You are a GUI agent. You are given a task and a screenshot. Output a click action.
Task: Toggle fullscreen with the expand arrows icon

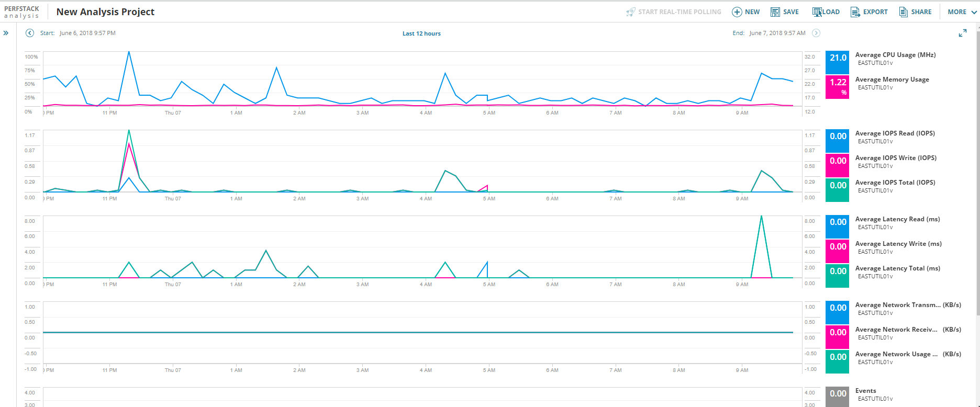963,33
